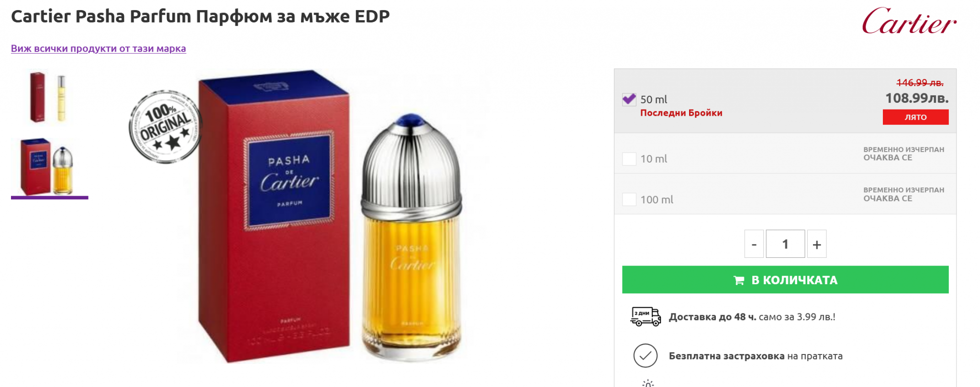Click the delivery truck icon
980x387 pixels.
(646, 317)
